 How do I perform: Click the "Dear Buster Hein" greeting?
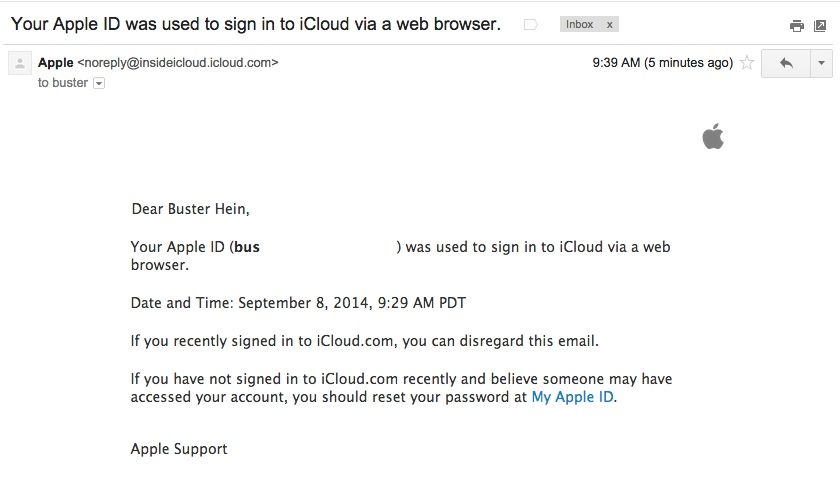point(190,209)
